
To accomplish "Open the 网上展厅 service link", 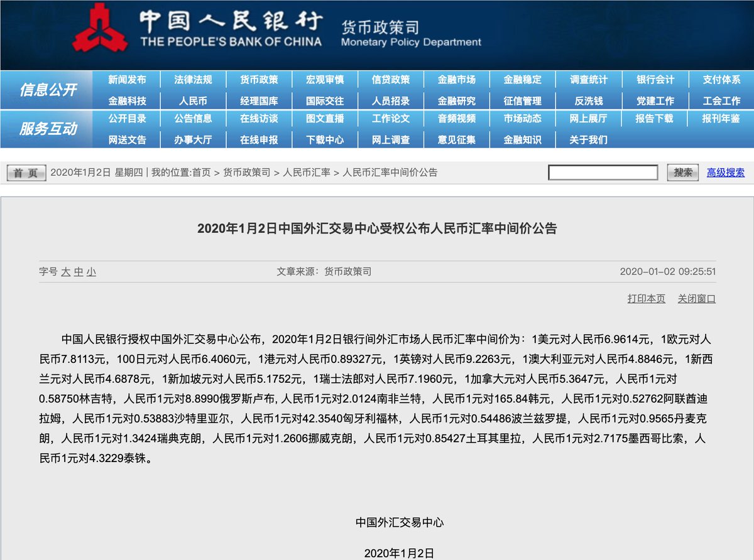I will [x=589, y=119].
